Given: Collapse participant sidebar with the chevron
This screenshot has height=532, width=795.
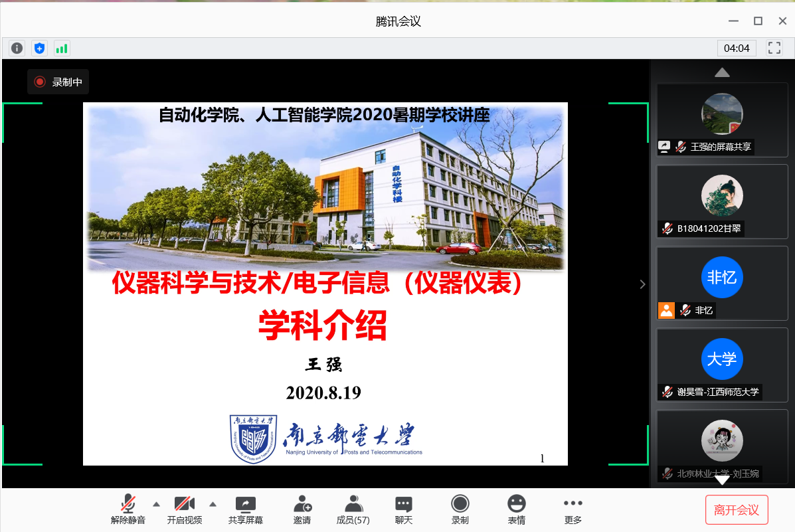Looking at the screenshot, I should coord(642,284).
